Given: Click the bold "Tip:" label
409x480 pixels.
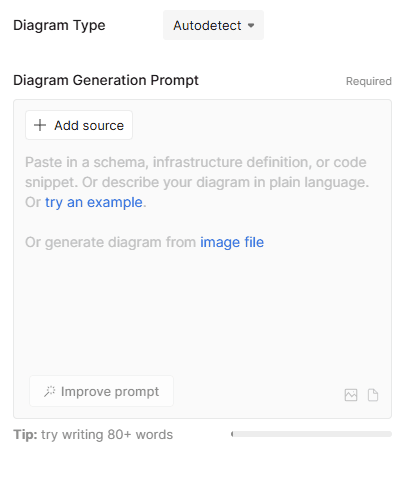Looking at the screenshot, I should click(25, 435).
